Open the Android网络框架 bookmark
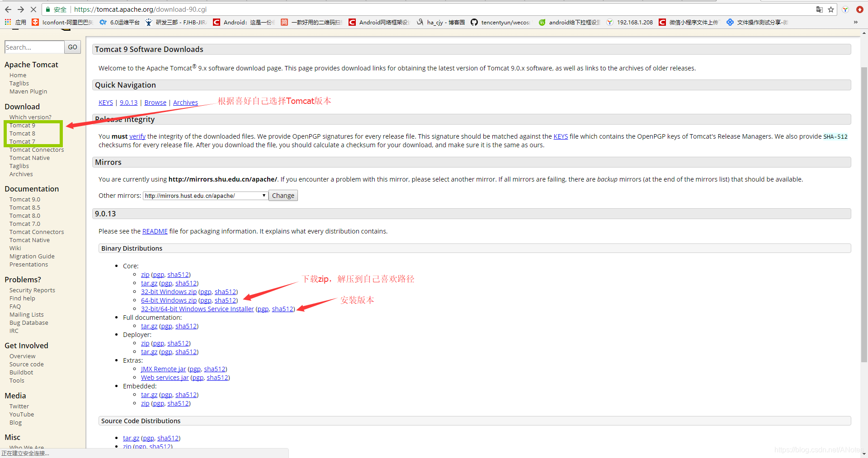The image size is (868, 458). [379, 22]
